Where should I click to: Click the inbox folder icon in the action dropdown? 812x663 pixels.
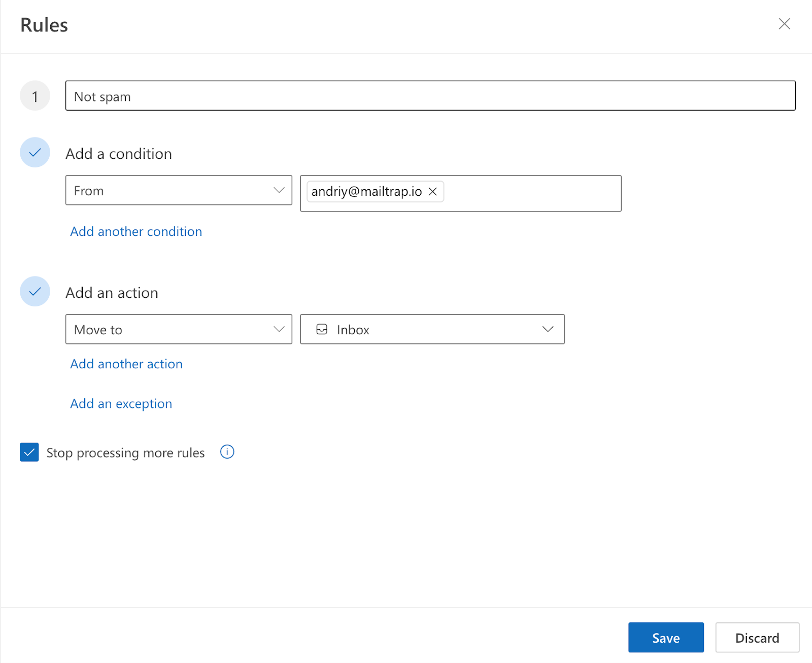click(322, 329)
